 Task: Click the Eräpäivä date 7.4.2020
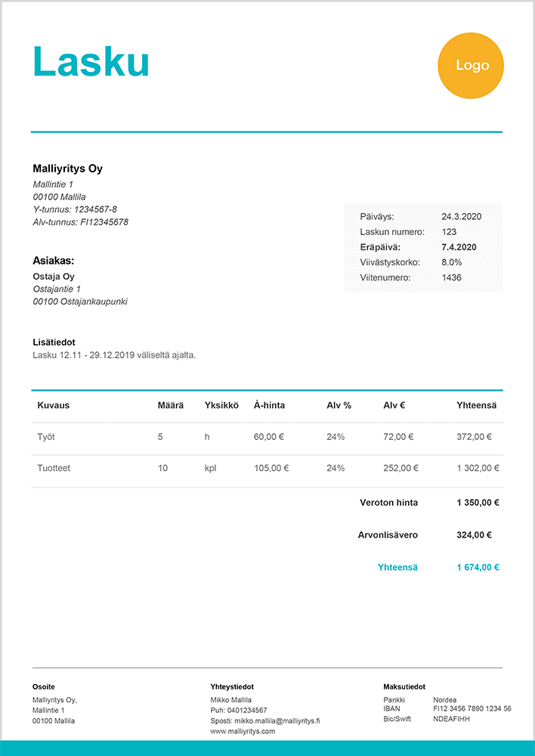[x=459, y=247]
